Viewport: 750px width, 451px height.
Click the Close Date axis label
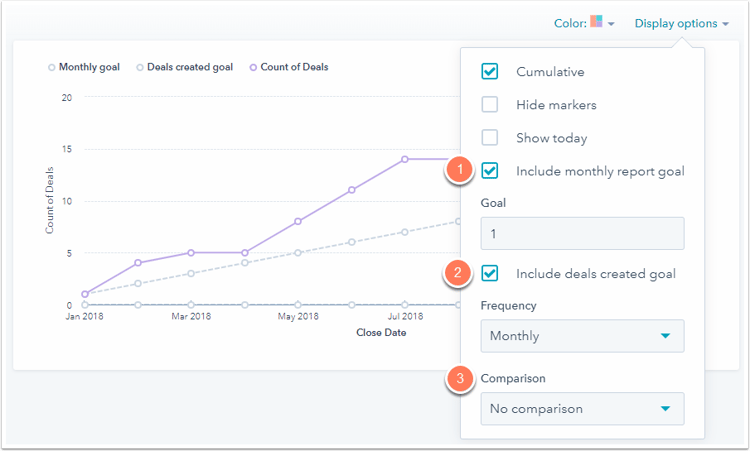pos(381,333)
